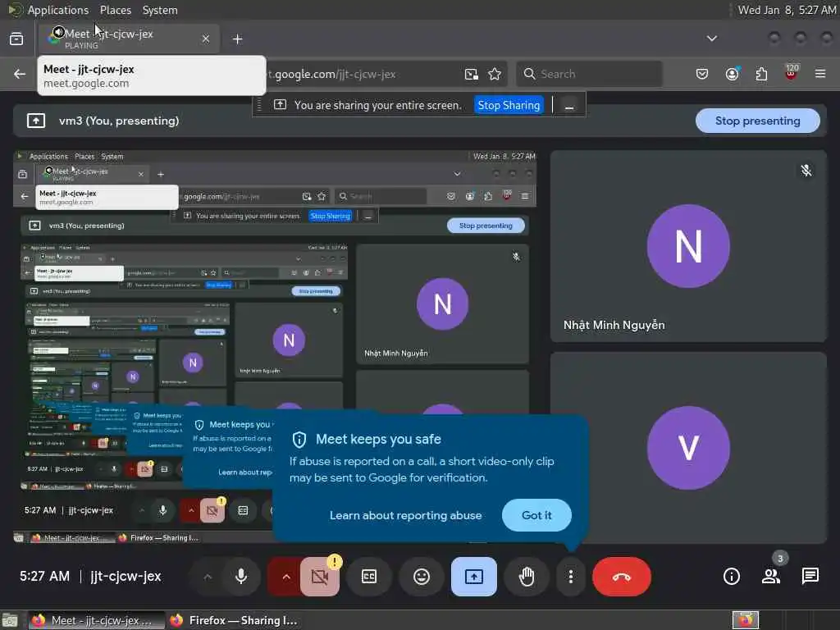Open the emoji reaction picker
The image size is (840, 630).
click(422, 577)
